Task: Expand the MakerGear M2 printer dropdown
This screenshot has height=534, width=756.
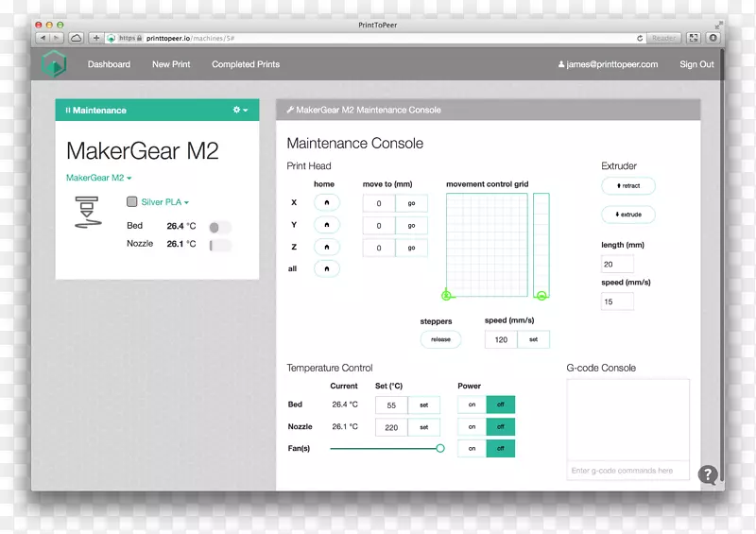Action: [98, 178]
